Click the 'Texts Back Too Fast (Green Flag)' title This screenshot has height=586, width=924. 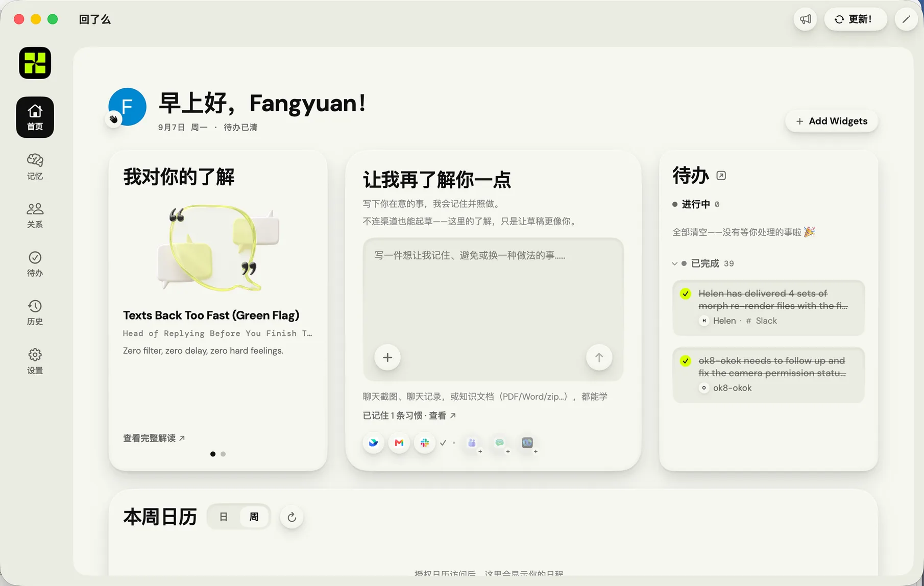pos(211,315)
